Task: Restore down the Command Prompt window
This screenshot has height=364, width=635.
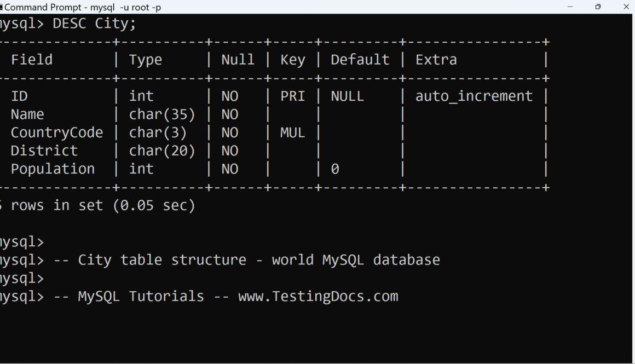Action: click(598, 7)
